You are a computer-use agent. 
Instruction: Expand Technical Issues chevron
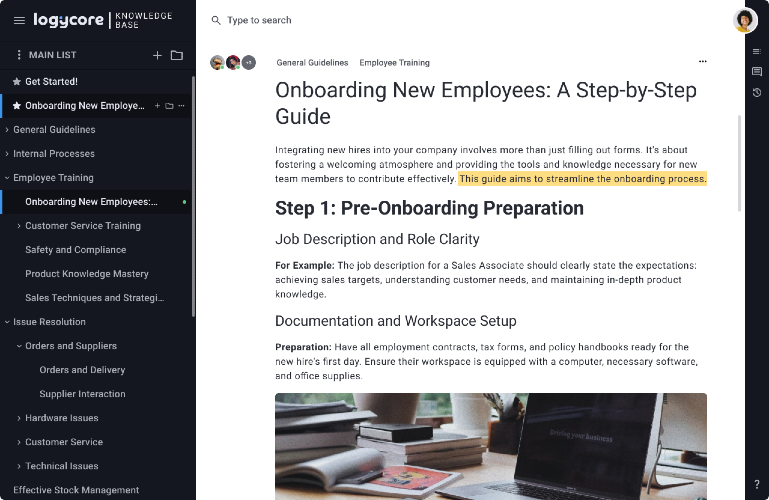[x=19, y=466]
